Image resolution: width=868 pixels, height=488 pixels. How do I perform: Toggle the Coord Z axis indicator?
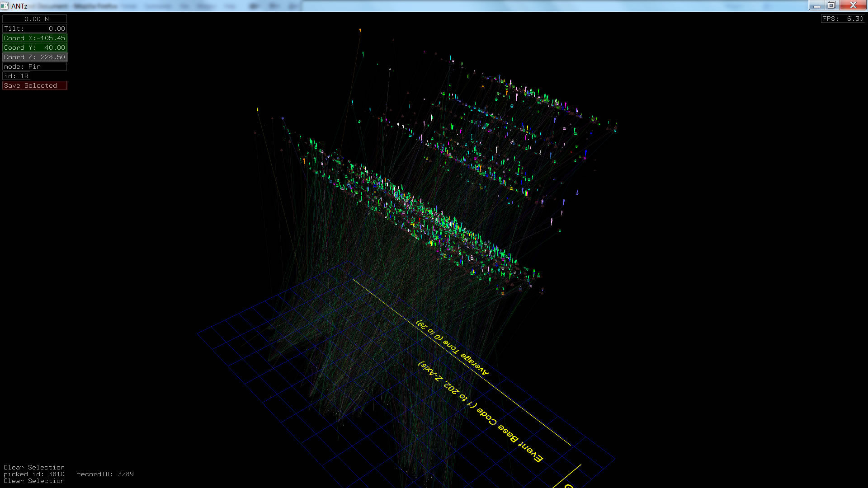[35, 57]
